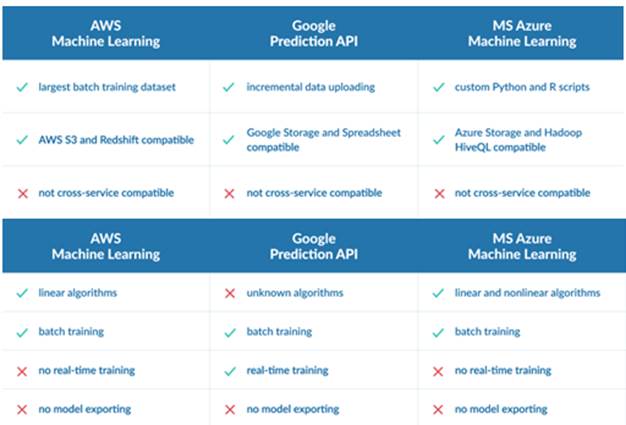The image size is (626, 425).
Task: Click checkmark beside Azure Storage and Hadoop HiveQL
Action: [438, 139]
